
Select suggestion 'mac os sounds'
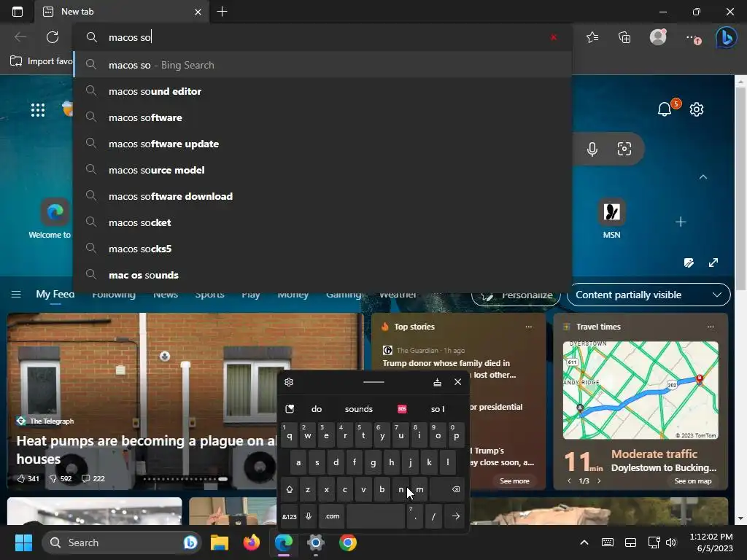pos(322,275)
